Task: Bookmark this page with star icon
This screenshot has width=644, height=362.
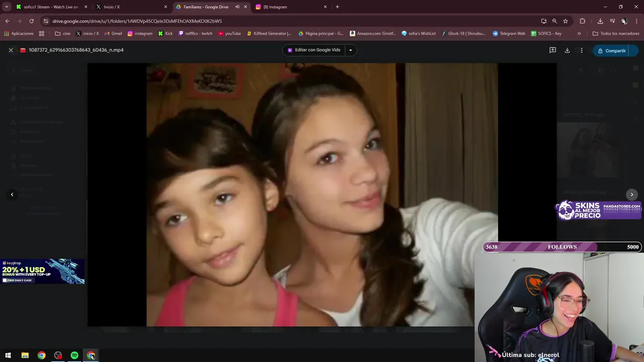Action: coord(566,21)
